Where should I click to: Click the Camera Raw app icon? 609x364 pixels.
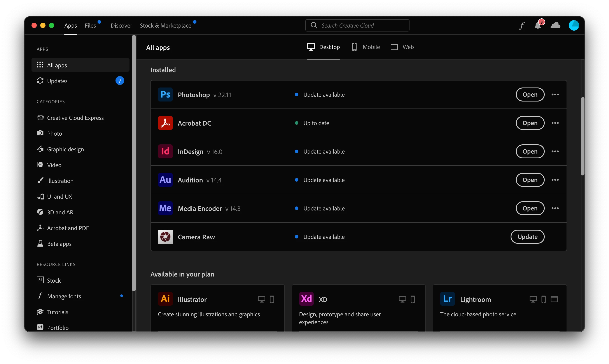(x=165, y=237)
